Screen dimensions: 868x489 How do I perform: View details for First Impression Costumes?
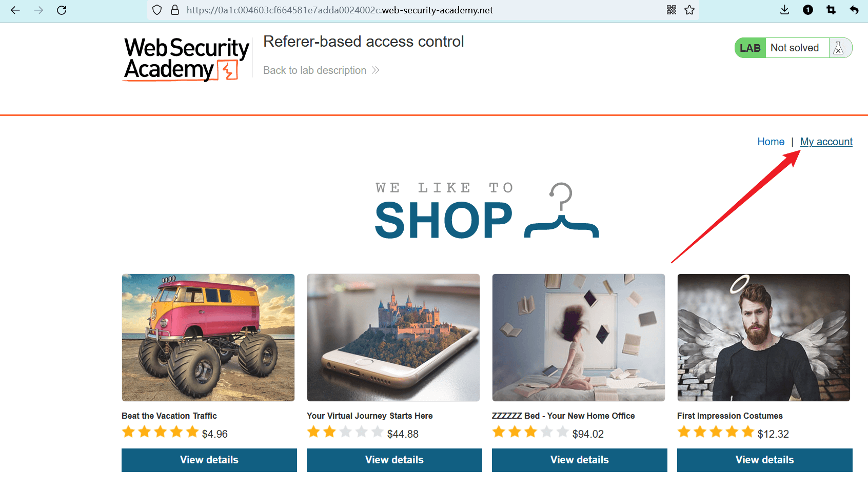click(x=764, y=460)
